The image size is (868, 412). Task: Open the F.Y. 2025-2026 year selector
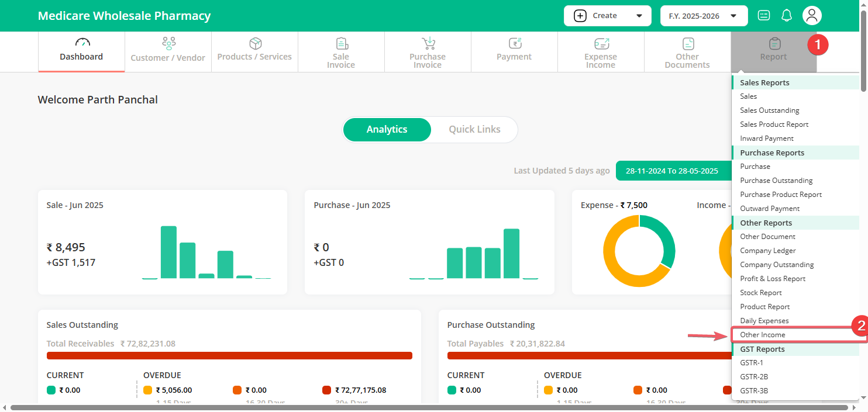pyautogui.click(x=704, y=16)
